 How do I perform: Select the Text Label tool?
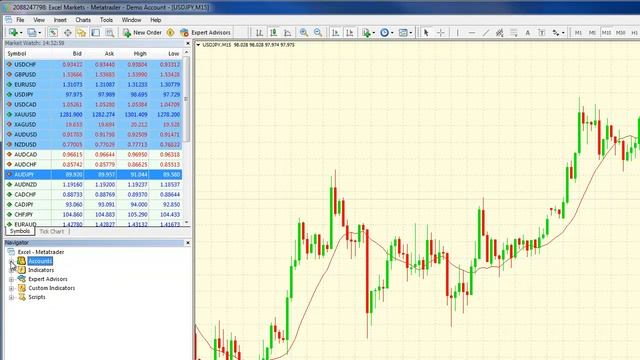click(x=542, y=32)
